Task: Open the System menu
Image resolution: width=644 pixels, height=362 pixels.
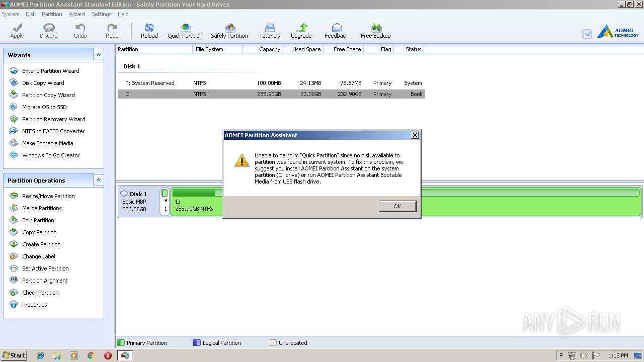Action: coord(11,14)
